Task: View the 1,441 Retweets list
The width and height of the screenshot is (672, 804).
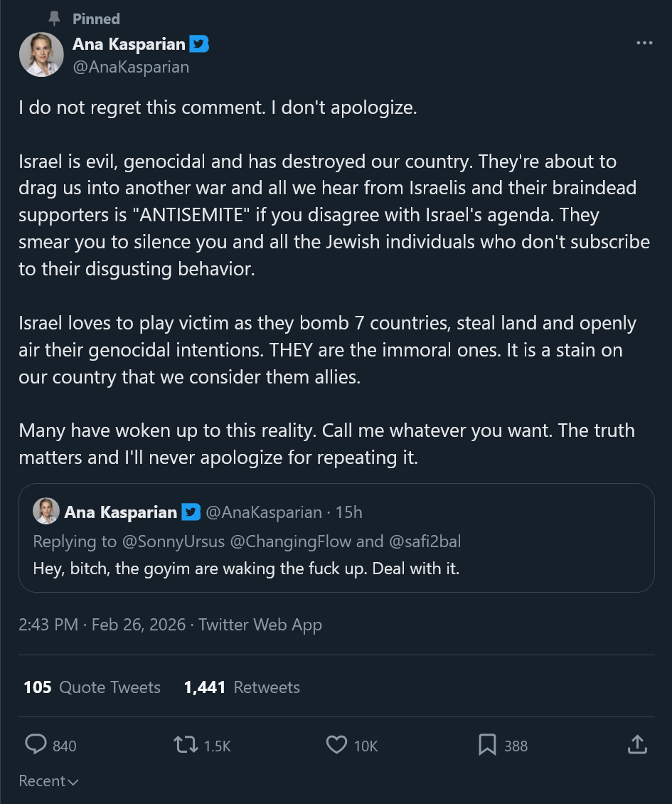Action: pos(242,687)
